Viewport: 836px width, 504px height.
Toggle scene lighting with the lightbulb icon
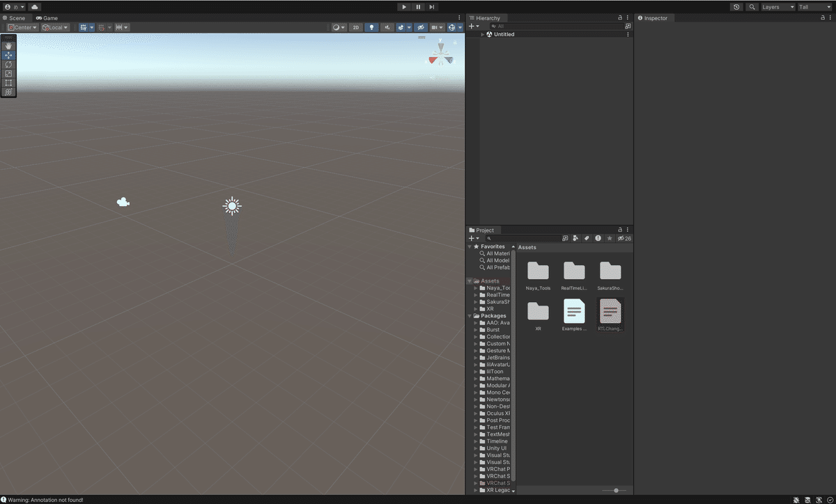371,27
